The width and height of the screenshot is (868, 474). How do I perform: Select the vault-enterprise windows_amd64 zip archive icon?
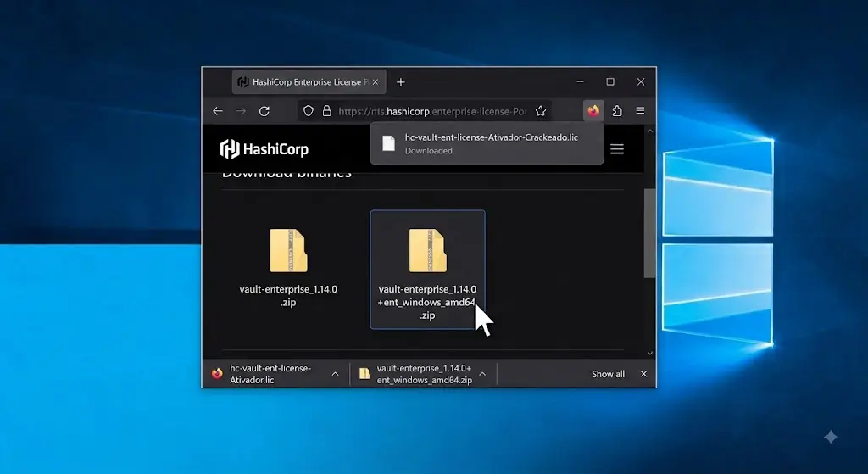pyautogui.click(x=427, y=250)
